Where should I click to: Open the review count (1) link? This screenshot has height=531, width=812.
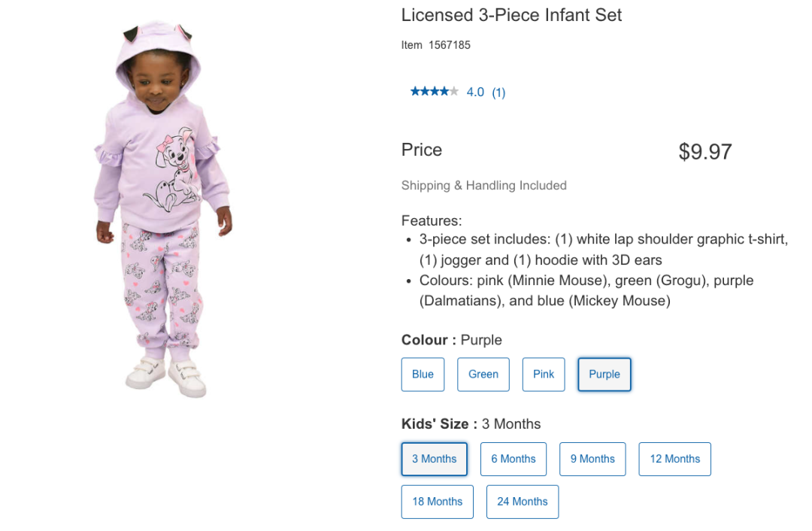(x=498, y=93)
